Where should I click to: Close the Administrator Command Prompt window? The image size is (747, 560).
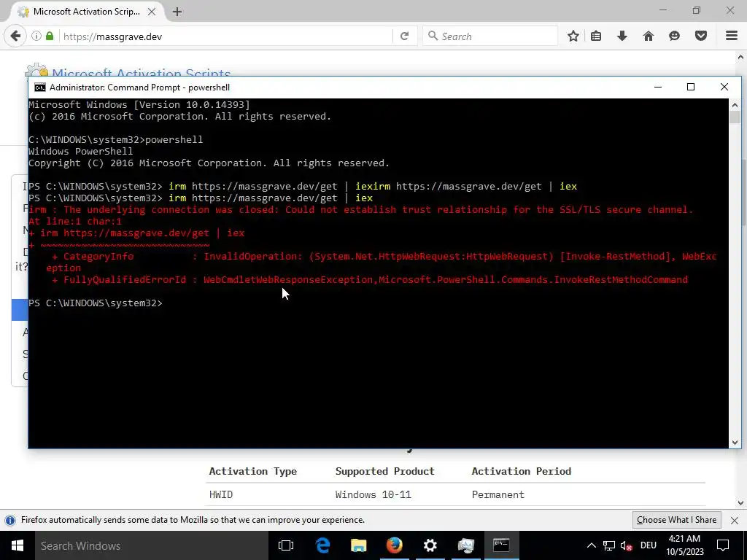click(x=724, y=87)
